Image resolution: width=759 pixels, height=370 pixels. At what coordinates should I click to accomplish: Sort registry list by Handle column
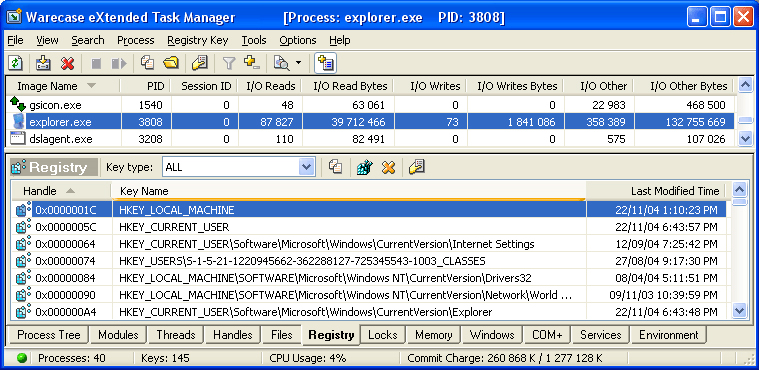tap(61, 191)
